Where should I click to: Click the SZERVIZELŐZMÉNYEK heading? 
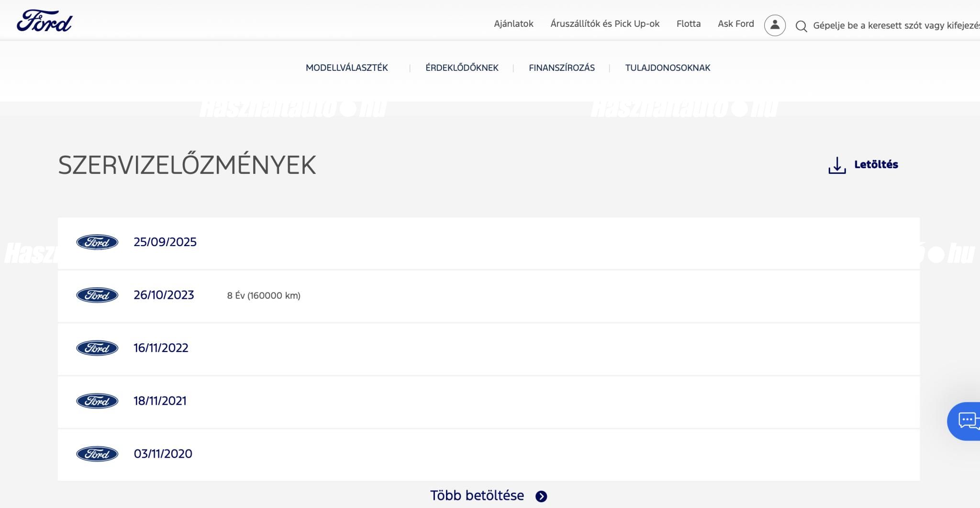click(187, 165)
